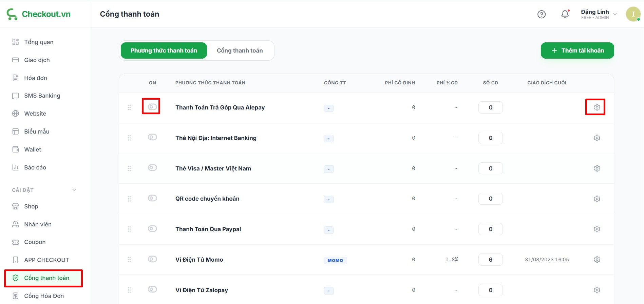Select Phương thức thanh toán tab
644x304 pixels.
coord(164,50)
